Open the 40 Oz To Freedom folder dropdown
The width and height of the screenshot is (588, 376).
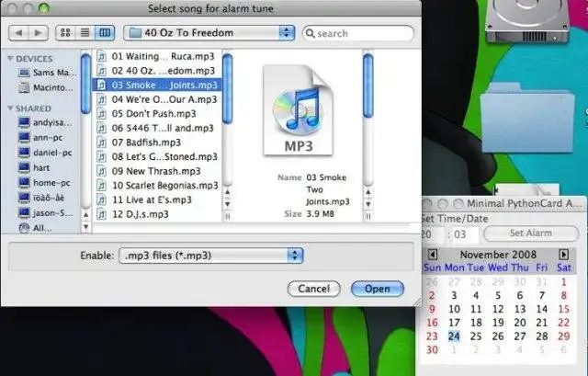pos(209,33)
